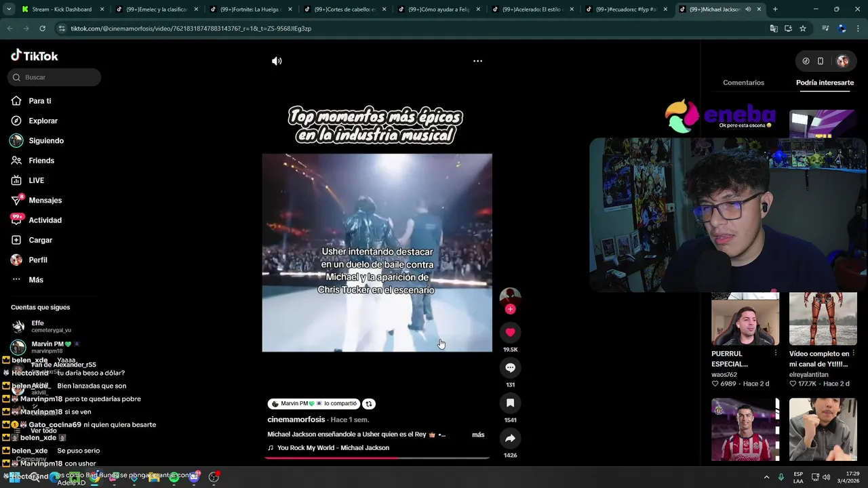868x488 pixels.
Task: Follow creator with the red plus badge
Action: (x=510, y=309)
